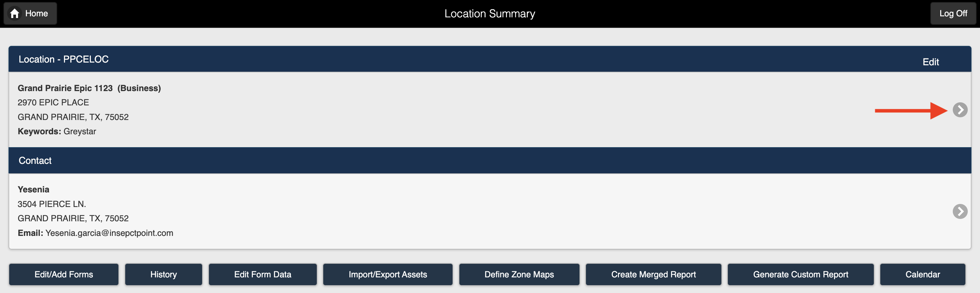This screenshot has height=293, width=980.
Task: Click address line 2970 EPIC PLACE
Action: (x=53, y=103)
